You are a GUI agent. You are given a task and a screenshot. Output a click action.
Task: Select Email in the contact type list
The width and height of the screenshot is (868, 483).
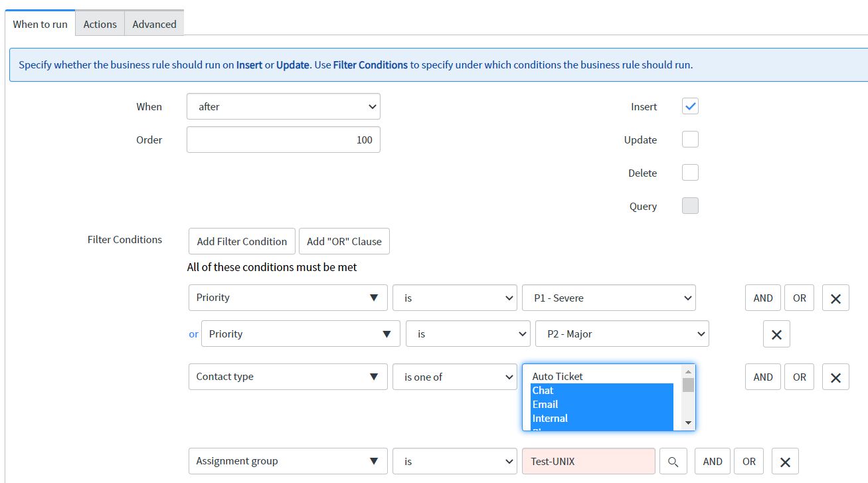(x=602, y=404)
